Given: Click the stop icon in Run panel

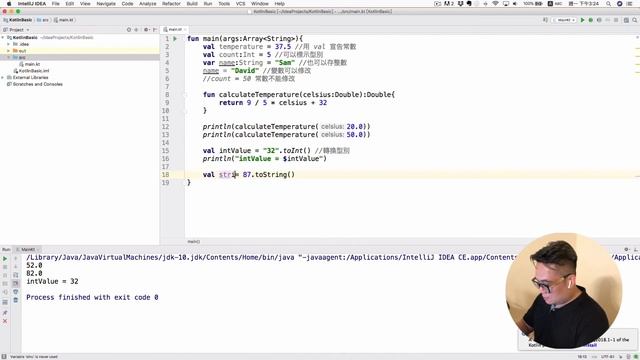Looking at the screenshot, I should pyautogui.click(x=5, y=267).
